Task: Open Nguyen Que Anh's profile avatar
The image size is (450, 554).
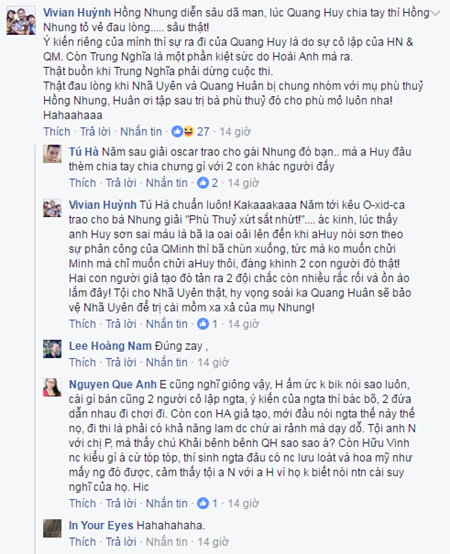Action: [52, 387]
